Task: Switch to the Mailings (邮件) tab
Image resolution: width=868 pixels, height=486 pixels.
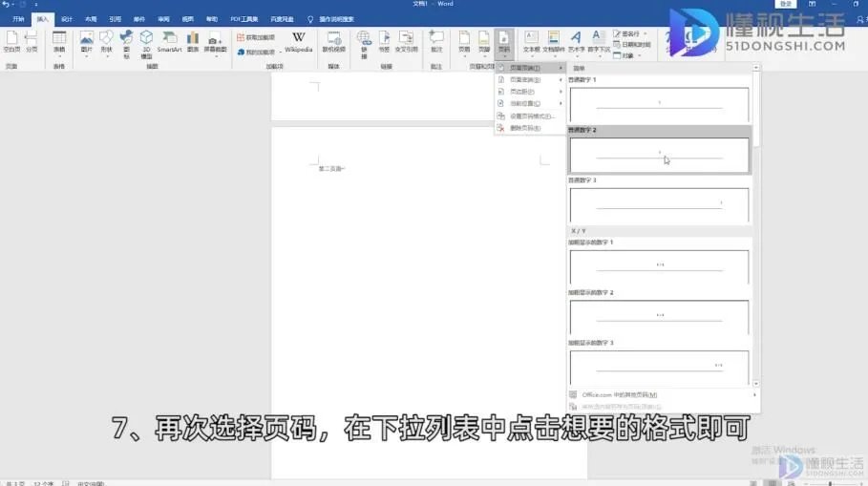Action: [139, 19]
